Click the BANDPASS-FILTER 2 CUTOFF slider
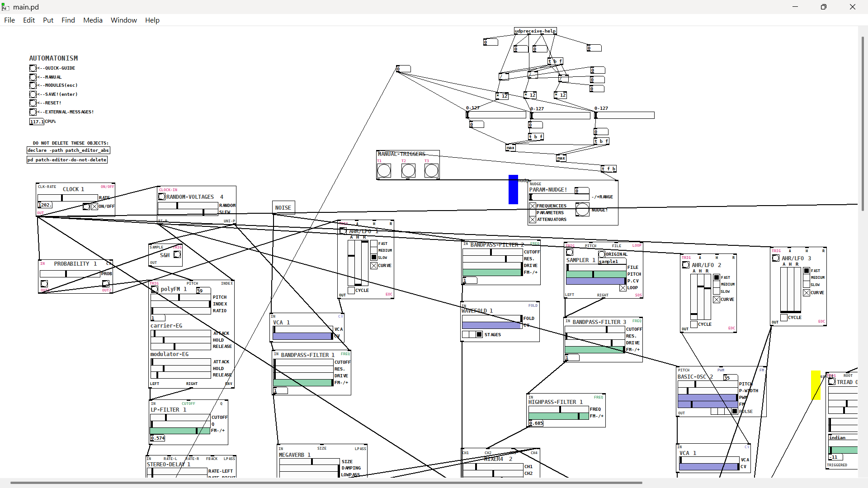Image resolution: width=868 pixels, height=488 pixels. click(493, 252)
